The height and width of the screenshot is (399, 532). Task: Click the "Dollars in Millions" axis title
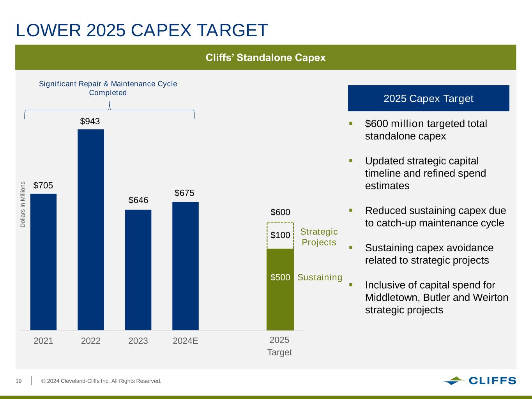[23, 204]
